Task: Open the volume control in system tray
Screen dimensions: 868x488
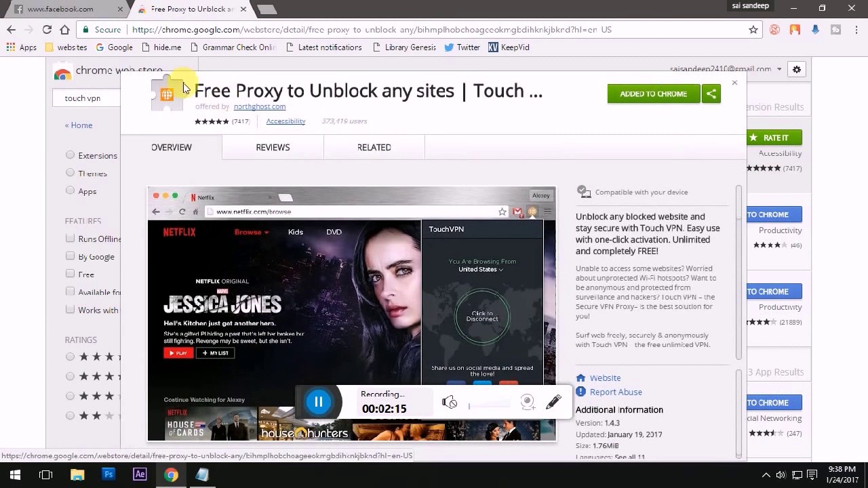Action: click(781, 475)
